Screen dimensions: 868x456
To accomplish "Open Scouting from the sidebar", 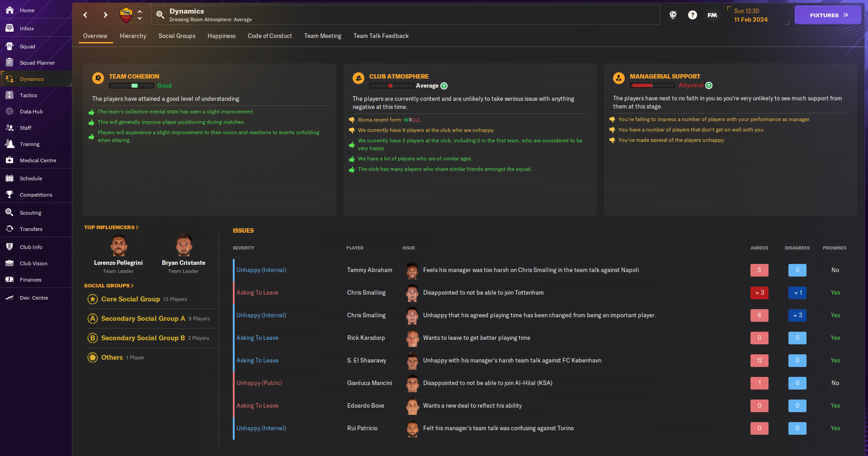I will (30, 213).
